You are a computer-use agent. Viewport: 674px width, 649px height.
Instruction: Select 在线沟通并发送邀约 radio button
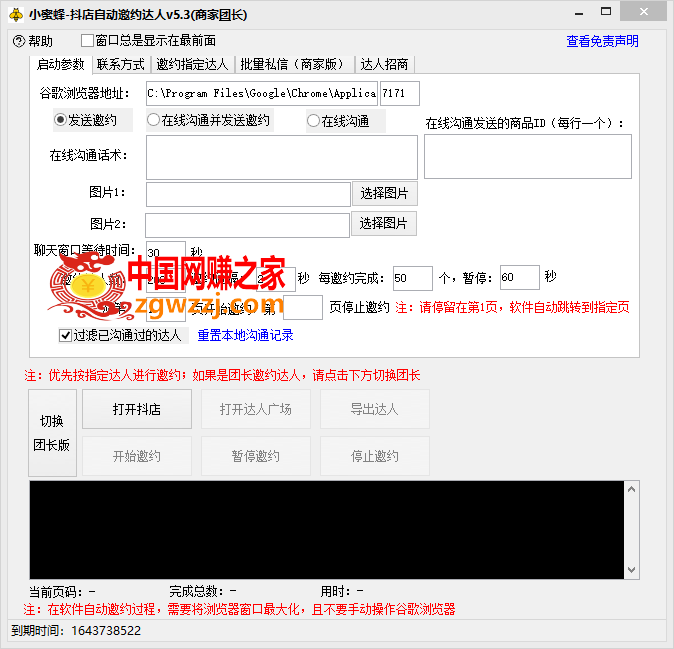[153, 120]
